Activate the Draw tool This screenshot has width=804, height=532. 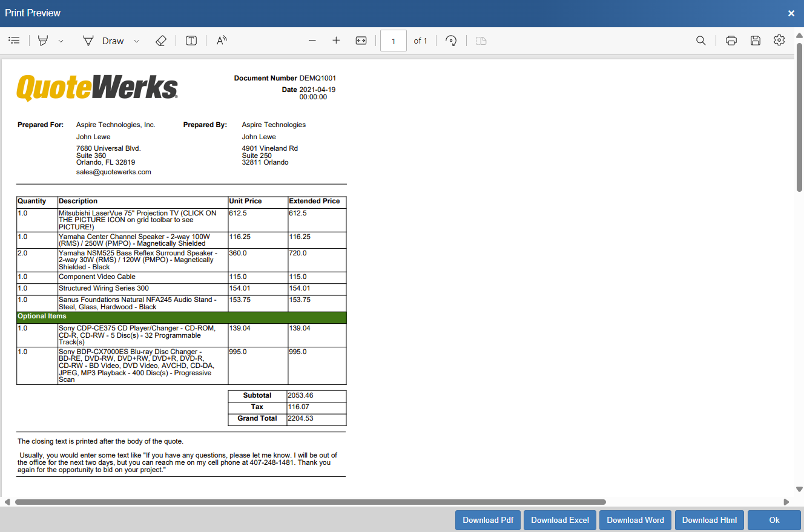point(104,41)
